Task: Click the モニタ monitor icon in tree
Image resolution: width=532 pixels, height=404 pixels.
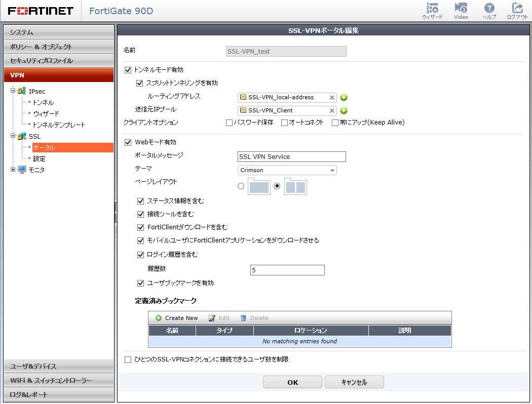Action: [x=22, y=170]
